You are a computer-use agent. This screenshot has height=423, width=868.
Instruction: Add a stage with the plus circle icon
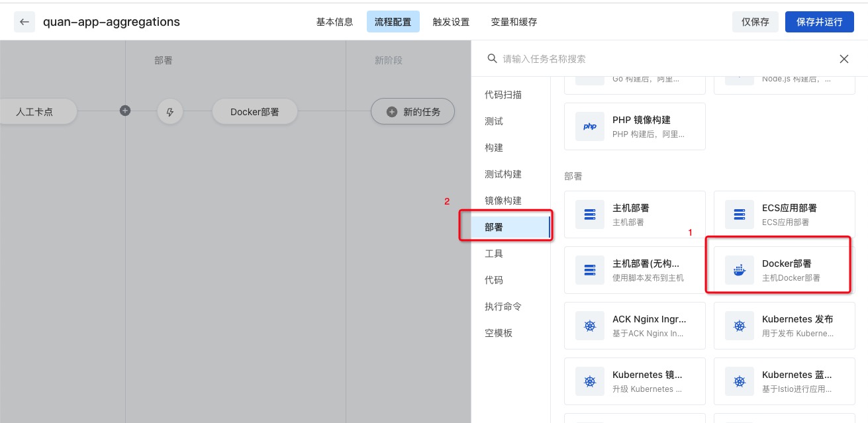click(x=125, y=111)
